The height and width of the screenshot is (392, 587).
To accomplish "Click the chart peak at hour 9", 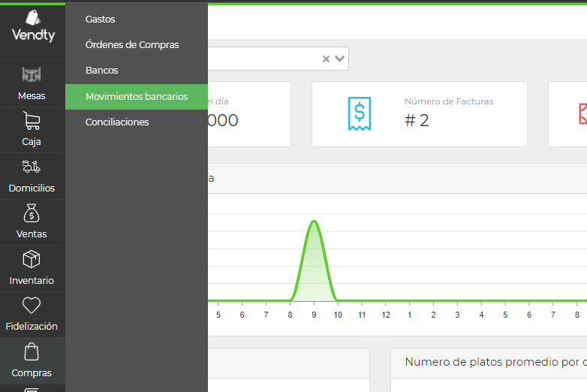I will (314, 221).
